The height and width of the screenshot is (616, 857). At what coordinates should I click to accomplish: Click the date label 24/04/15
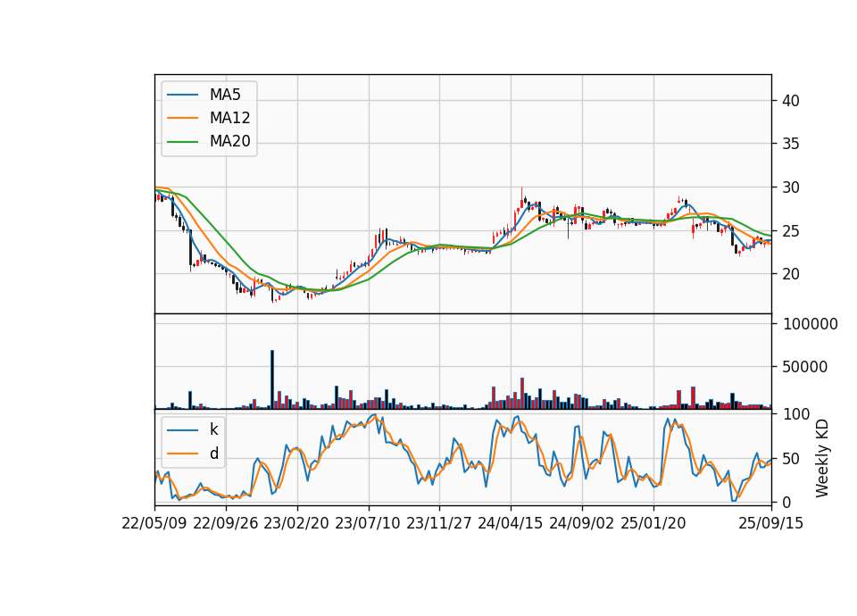coord(511,523)
